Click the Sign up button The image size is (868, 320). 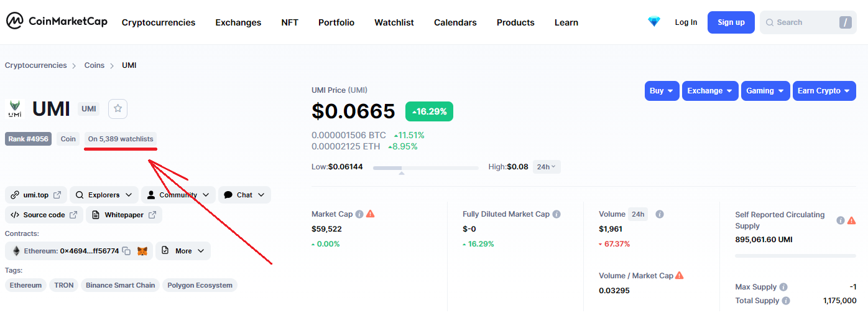coord(731,22)
